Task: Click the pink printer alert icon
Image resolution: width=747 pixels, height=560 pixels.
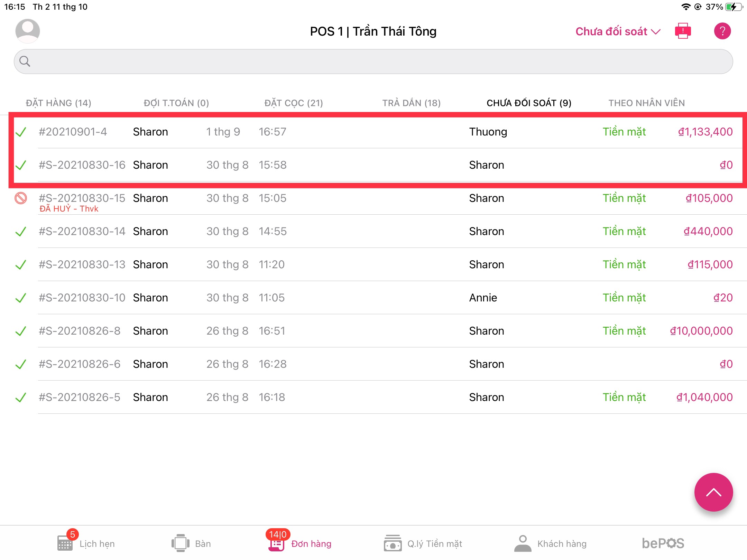Action: point(683,31)
